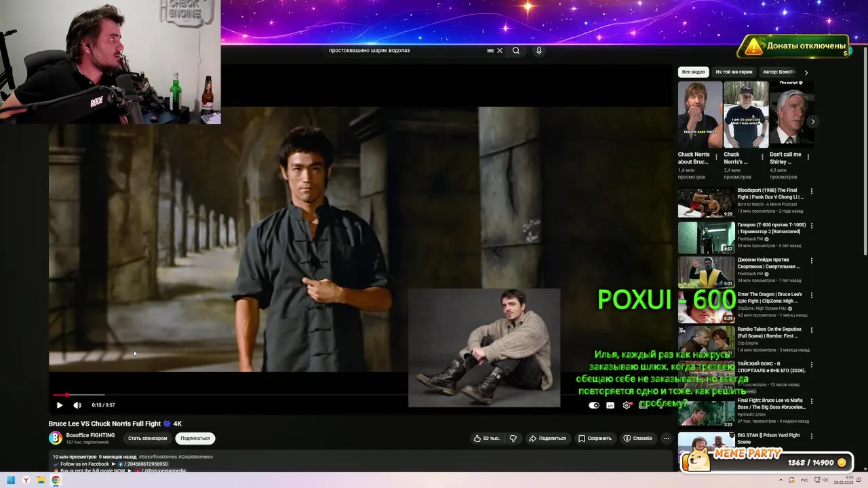868x488 pixels.
Task: Dislike the video
Action: tap(513, 439)
